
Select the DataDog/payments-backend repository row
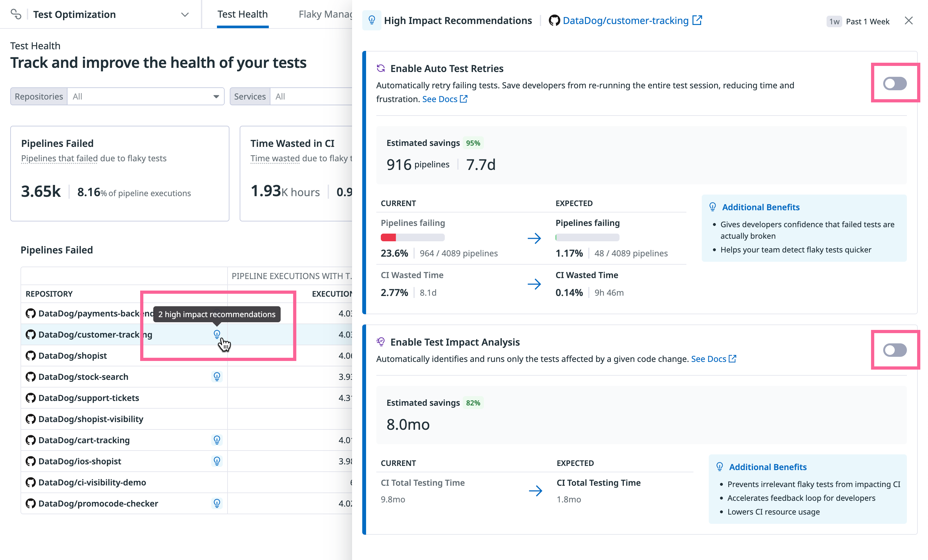tap(187, 313)
